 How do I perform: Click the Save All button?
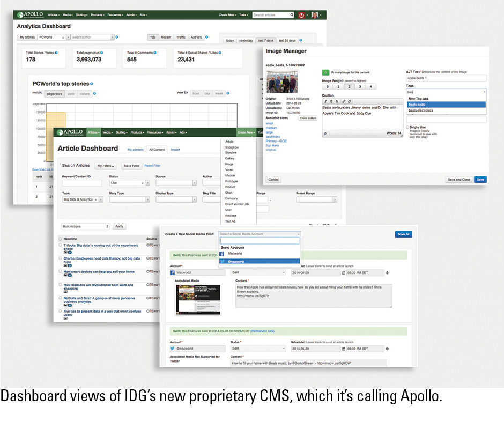pyautogui.click(x=403, y=234)
